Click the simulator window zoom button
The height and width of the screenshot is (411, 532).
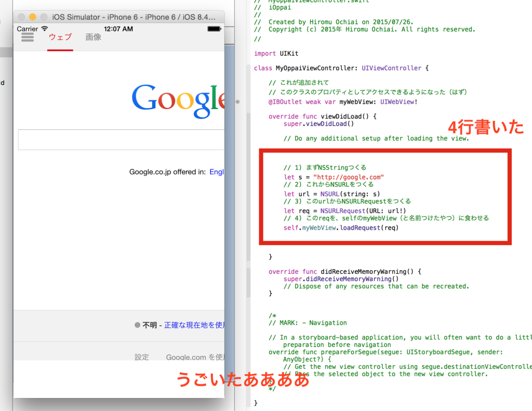tap(44, 17)
